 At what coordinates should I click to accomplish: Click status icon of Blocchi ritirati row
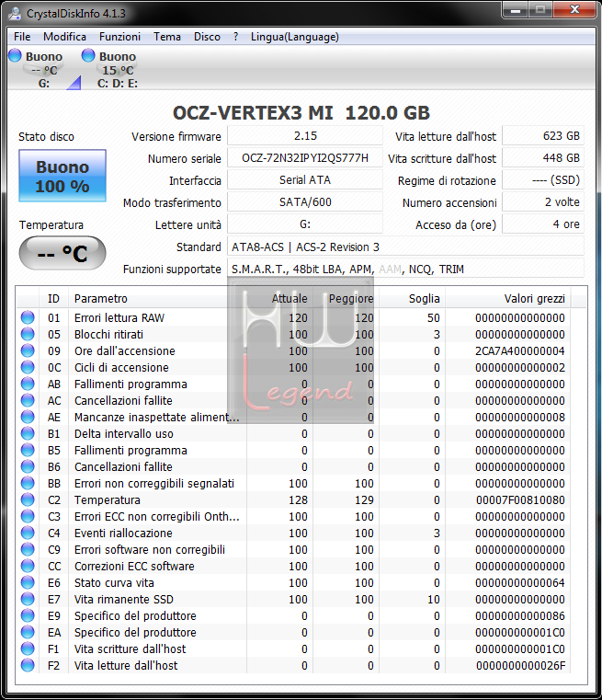28,334
